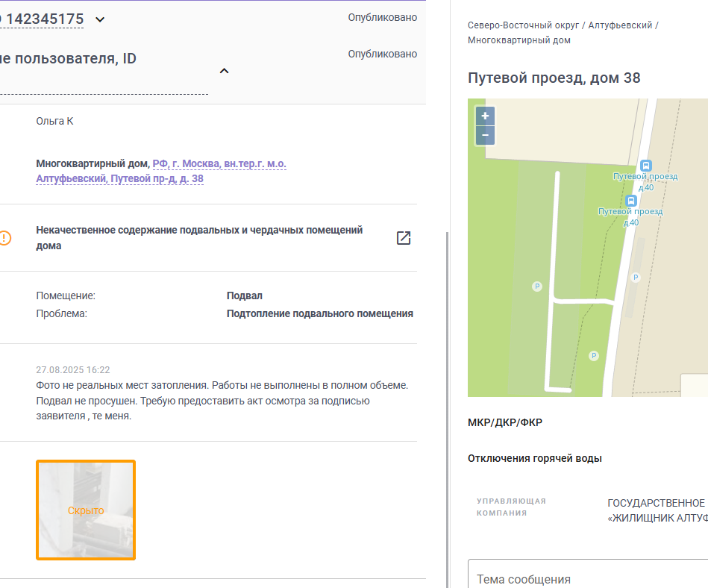The image size is (708, 588).
Task: Click the lower Путевой проезд д.40 map label
Action: tap(630, 217)
